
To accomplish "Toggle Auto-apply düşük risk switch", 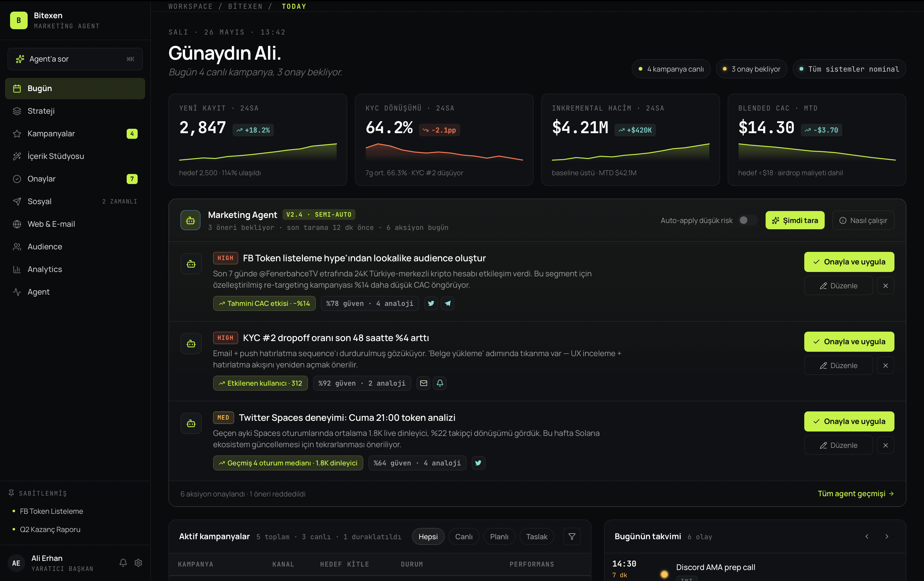I will tap(747, 220).
